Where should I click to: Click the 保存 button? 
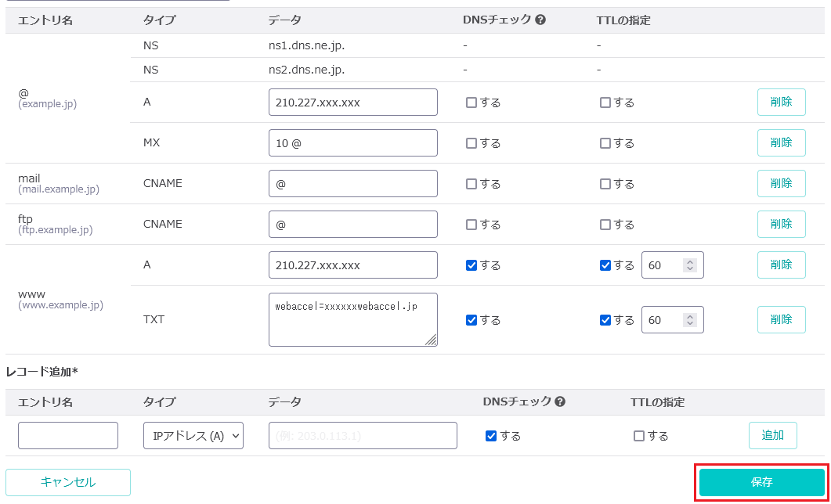[761, 482]
